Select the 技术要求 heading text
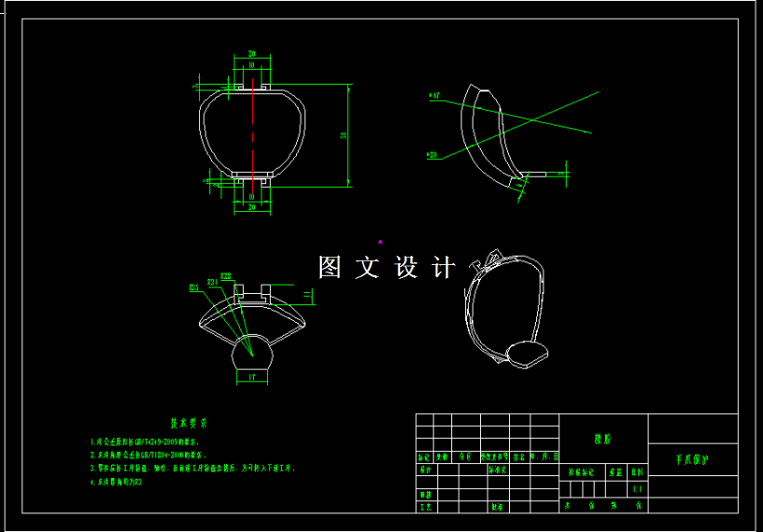The image size is (763, 532). (189, 423)
